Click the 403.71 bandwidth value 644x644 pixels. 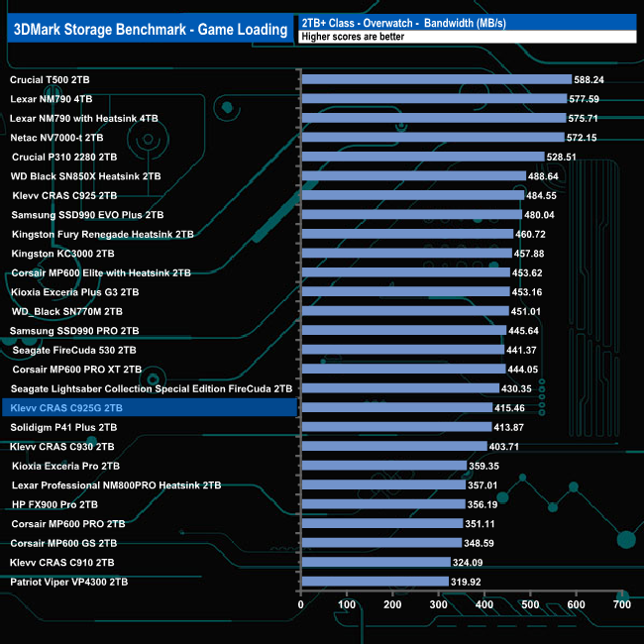click(504, 447)
